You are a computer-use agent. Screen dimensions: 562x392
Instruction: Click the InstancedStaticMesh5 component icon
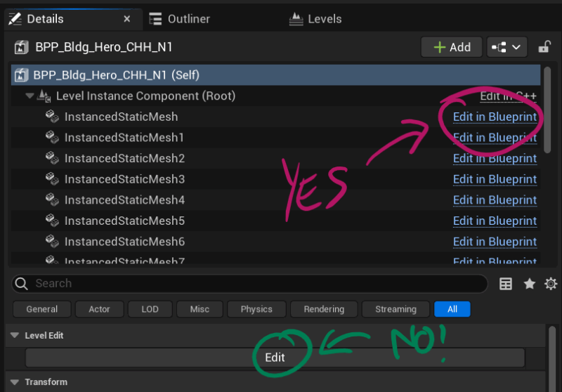tap(53, 221)
